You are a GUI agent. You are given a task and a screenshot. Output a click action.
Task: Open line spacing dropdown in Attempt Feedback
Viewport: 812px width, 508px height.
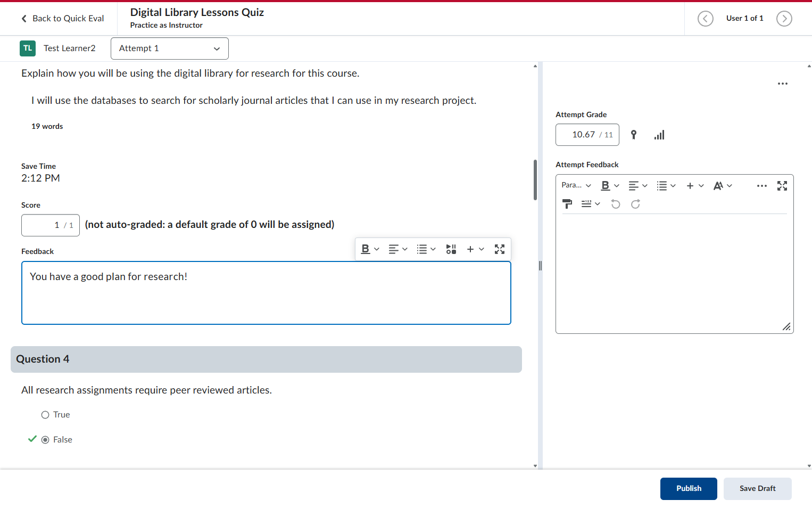[591, 204]
